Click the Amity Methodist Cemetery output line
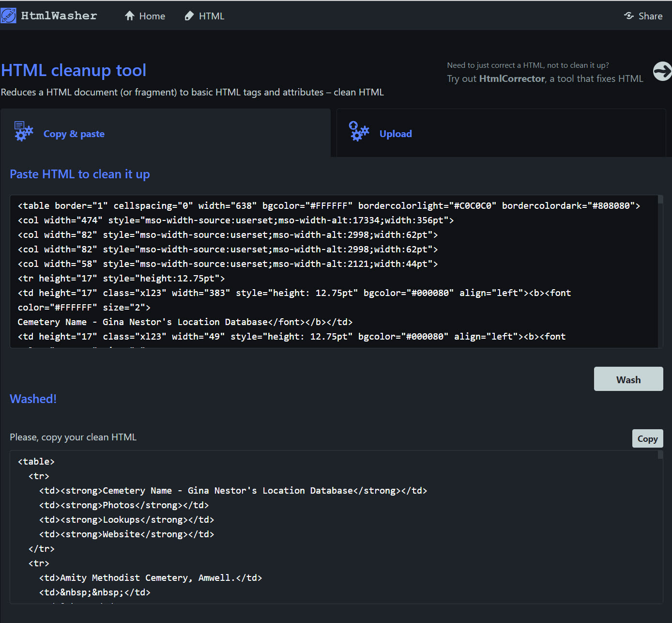This screenshot has width=672, height=623. [x=151, y=577]
